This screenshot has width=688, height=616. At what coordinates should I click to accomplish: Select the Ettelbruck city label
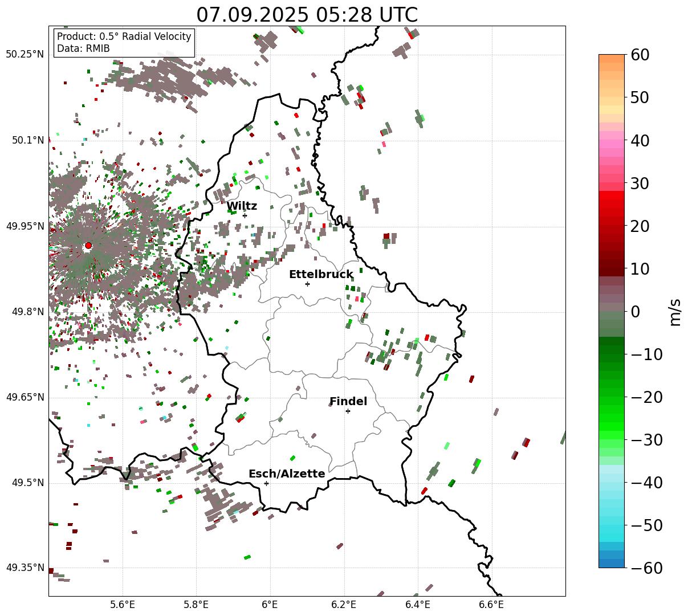pos(321,275)
